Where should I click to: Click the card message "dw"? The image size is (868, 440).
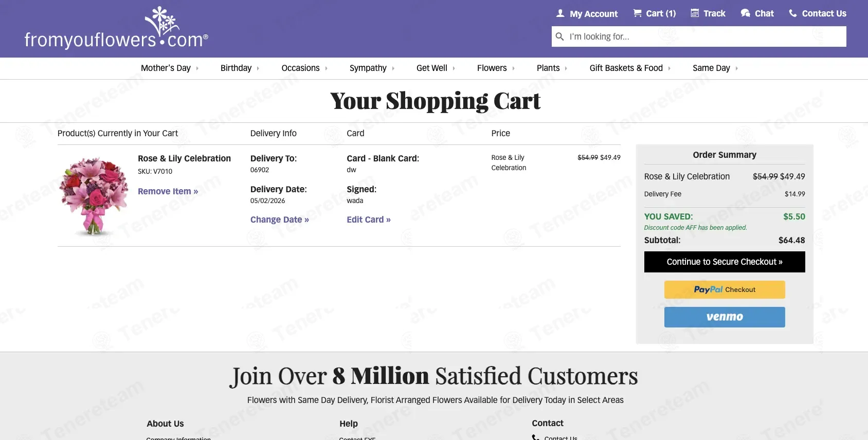pyautogui.click(x=351, y=170)
